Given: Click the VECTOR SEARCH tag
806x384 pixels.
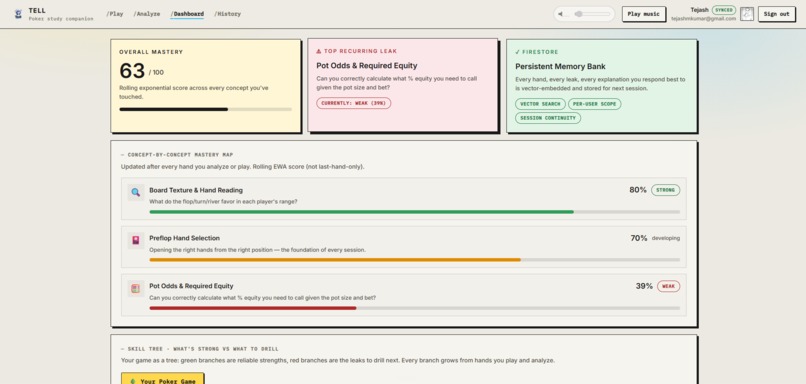Looking at the screenshot, I should pos(540,104).
